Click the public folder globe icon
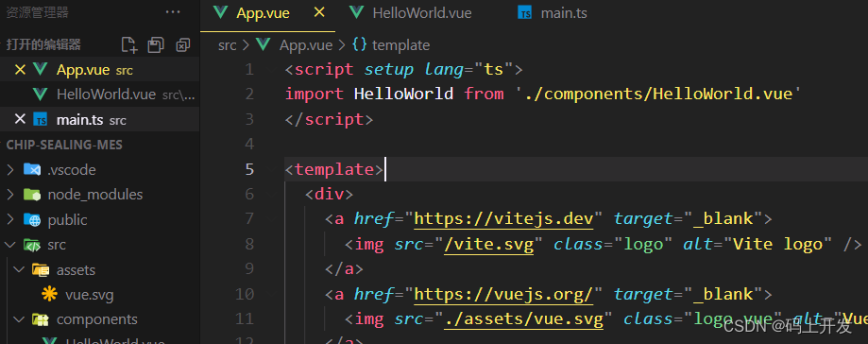Viewport: 868px width, 344px height. 32,220
